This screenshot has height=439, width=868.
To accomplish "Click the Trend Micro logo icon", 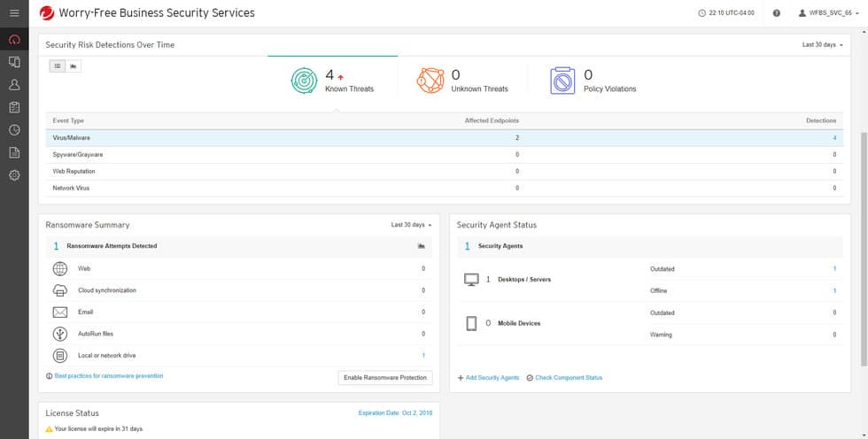I will tap(46, 12).
